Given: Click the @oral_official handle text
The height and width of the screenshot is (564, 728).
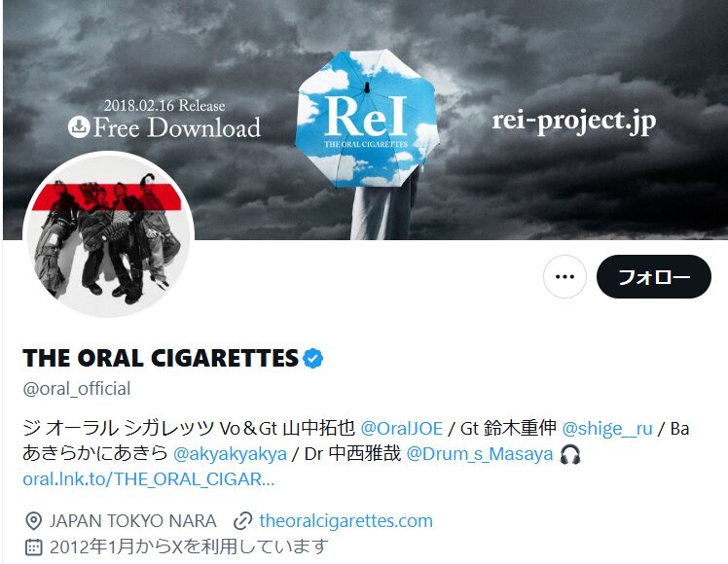Looking at the screenshot, I should 77,389.
